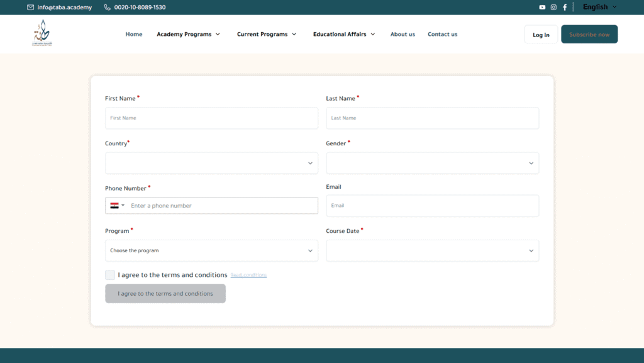Viewport: 644px width, 363px height.
Task: Expand the Course Date dropdown
Action: [x=432, y=250]
